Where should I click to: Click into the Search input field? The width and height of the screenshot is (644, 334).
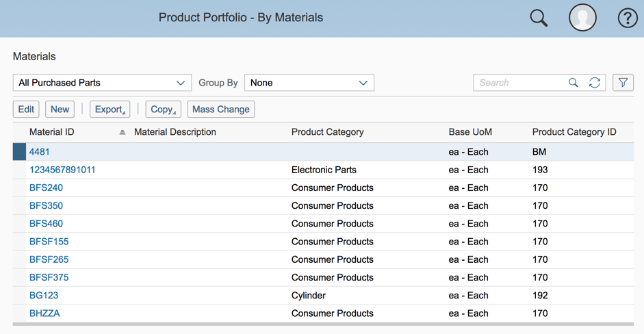[x=521, y=83]
